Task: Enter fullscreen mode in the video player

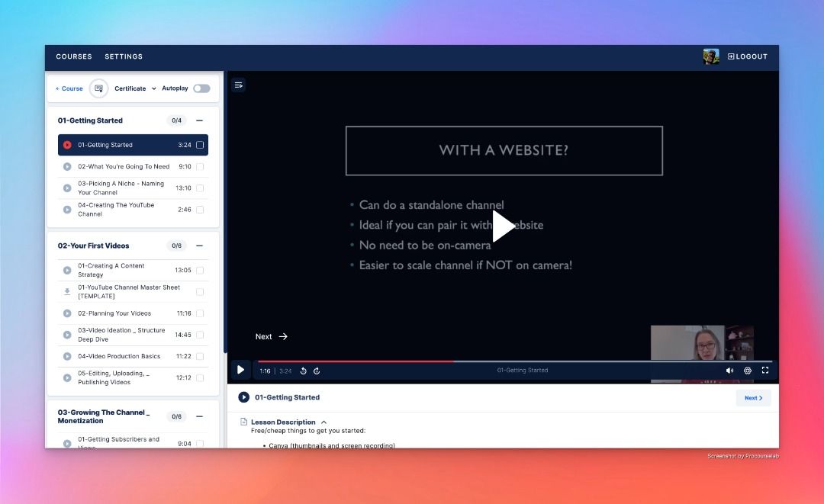Action: [x=765, y=371]
